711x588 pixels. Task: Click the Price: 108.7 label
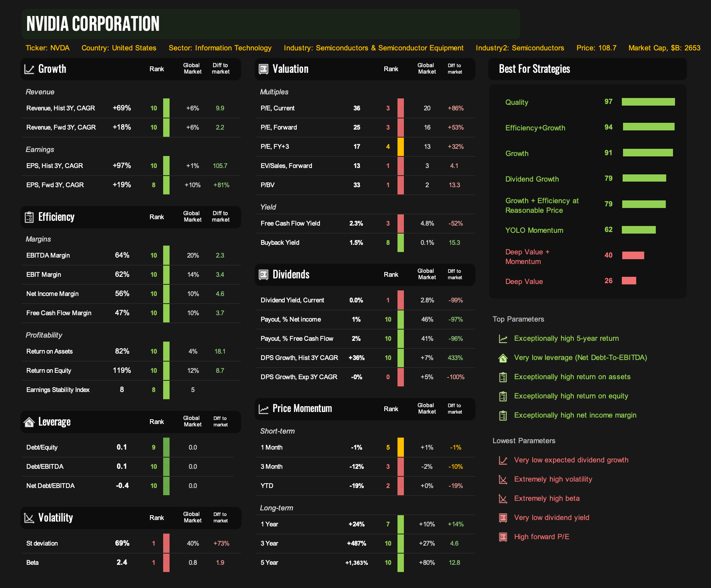click(x=596, y=48)
